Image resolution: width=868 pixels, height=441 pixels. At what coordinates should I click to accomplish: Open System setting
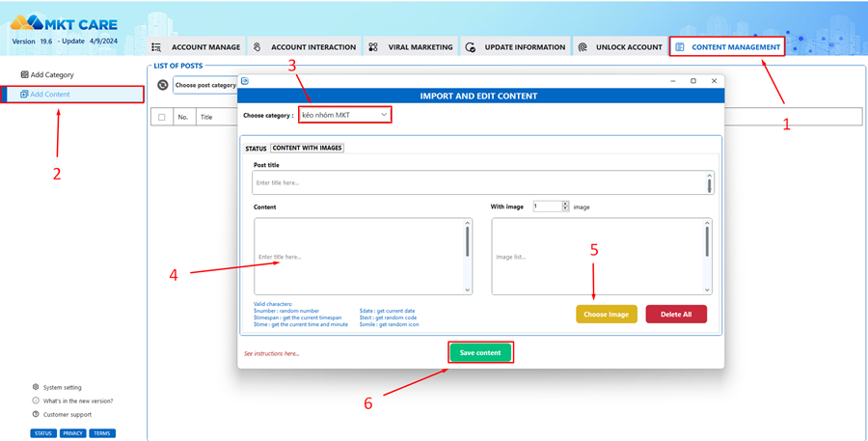click(x=62, y=387)
